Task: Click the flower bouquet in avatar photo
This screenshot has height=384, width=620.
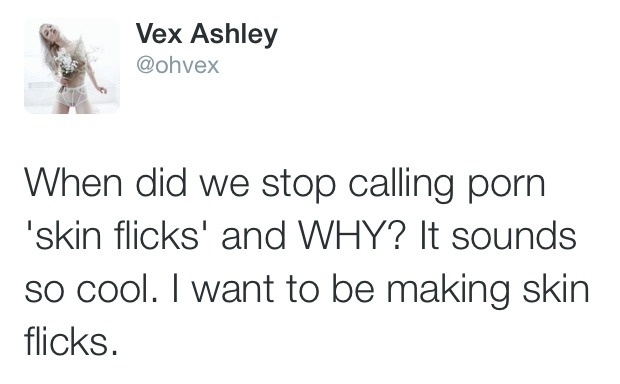Action: click(x=67, y=63)
